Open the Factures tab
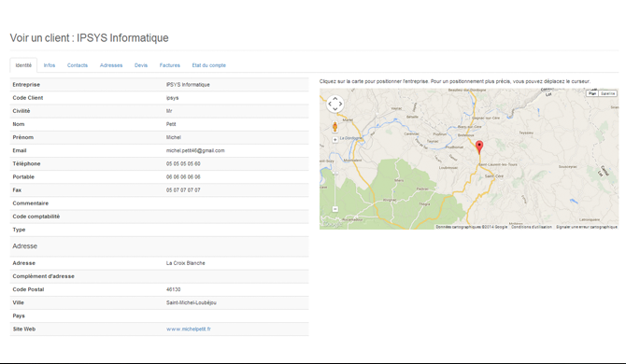Image resolution: width=626 pixels, height=364 pixels. coord(170,65)
